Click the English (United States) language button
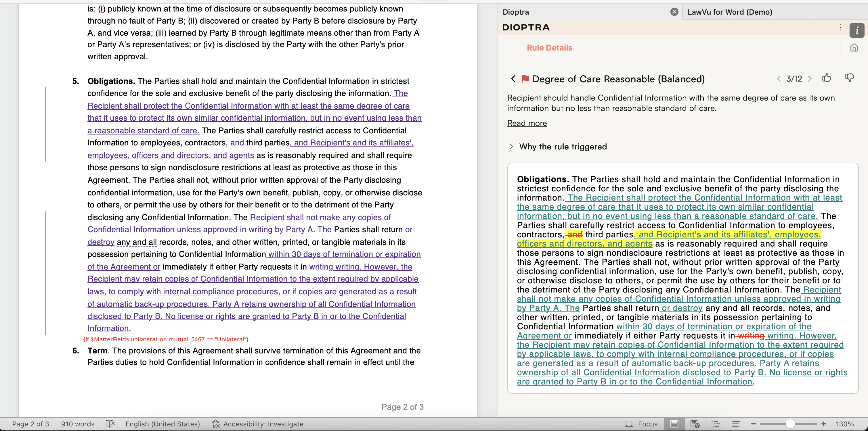 163,424
